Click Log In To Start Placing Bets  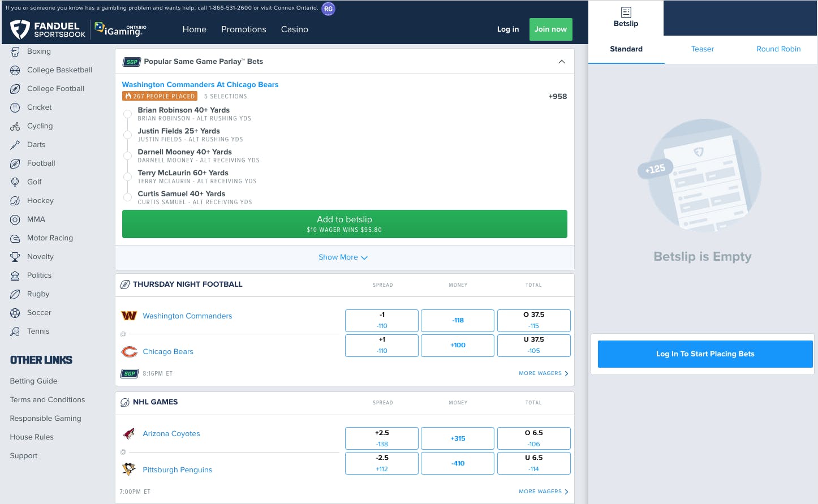pos(705,354)
